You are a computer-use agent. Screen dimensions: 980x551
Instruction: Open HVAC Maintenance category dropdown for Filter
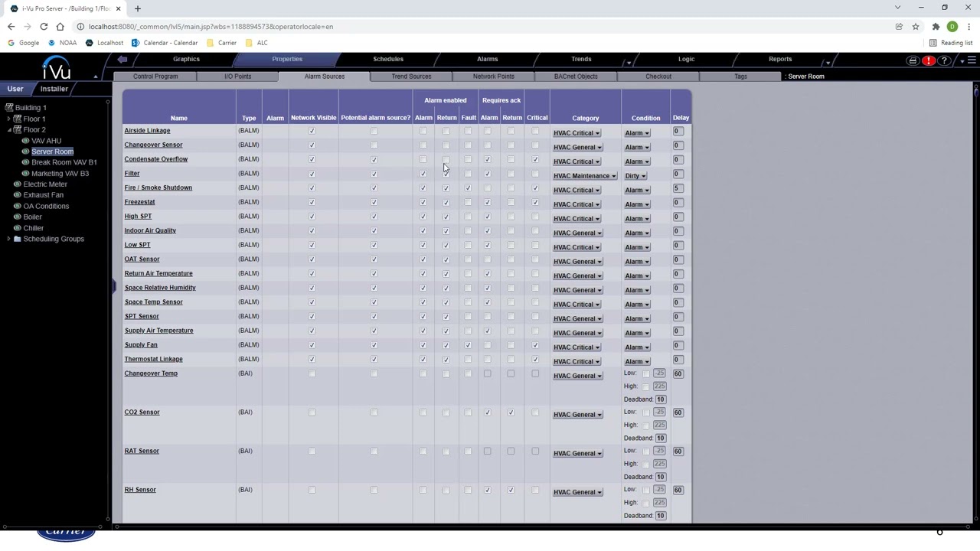(x=584, y=176)
